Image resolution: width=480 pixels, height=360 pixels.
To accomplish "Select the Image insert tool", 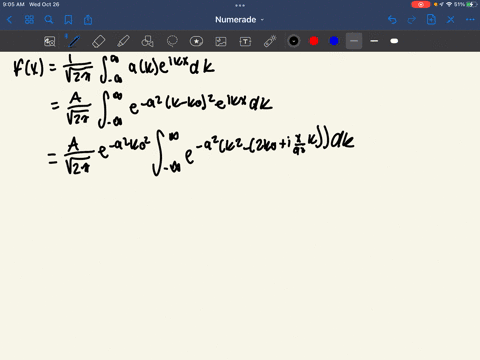I will [x=221, y=41].
